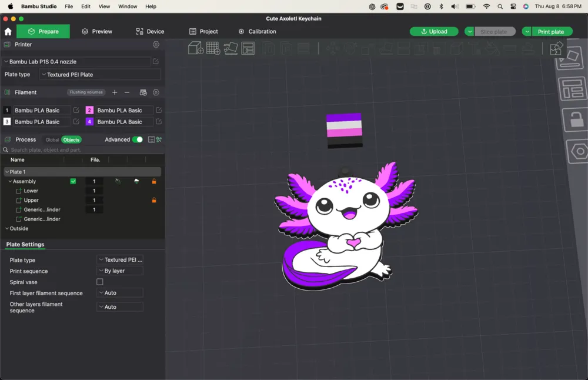The image size is (588, 380).
Task: Click the Assembly row color paint icon
Action: 136,181
